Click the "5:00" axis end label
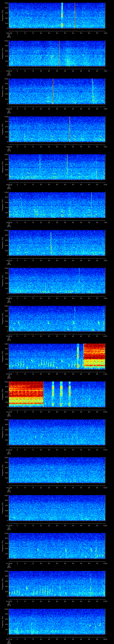The height and width of the screenshot is (644, 114). (105, 147)
